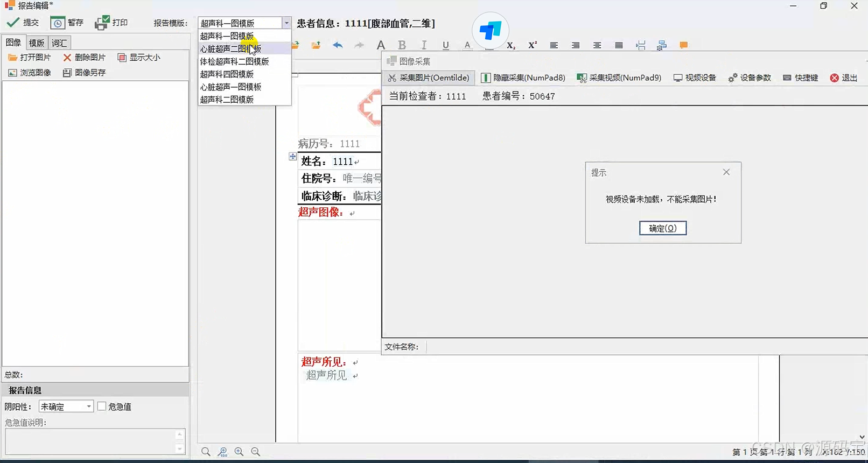Image resolution: width=868 pixels, height=463 pixels.
Task: Click the plain magnifier icon
Action: (x=206, y=452)
